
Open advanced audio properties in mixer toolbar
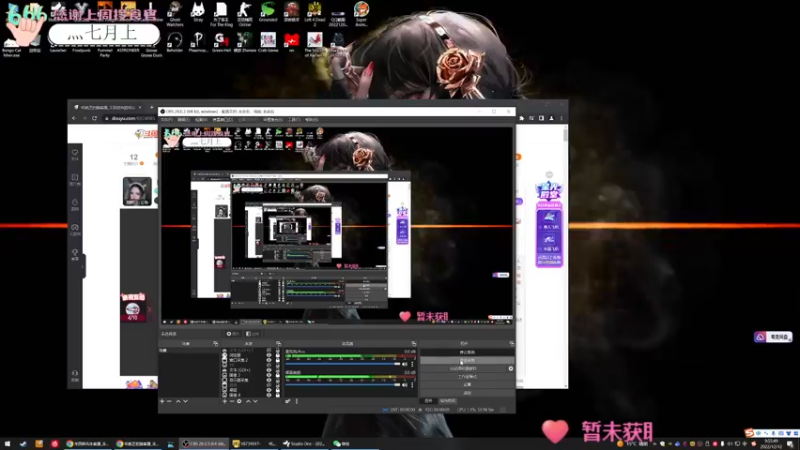pos(288,401)
